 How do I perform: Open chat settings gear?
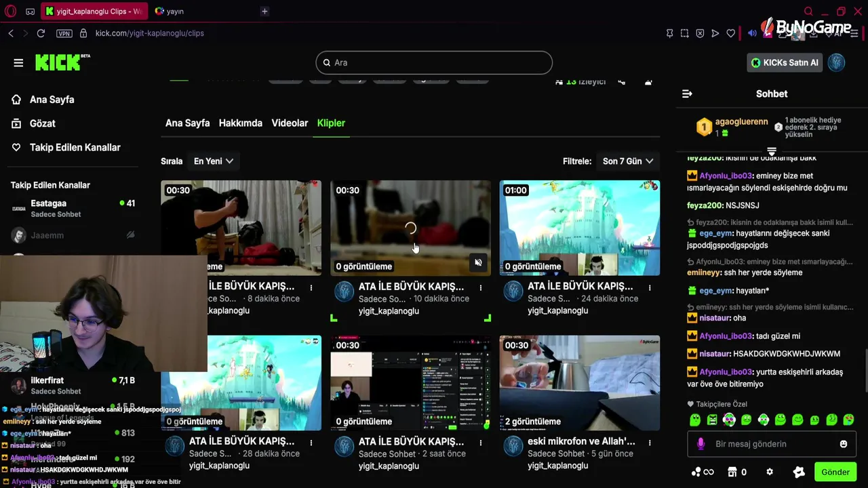[770, 472]
